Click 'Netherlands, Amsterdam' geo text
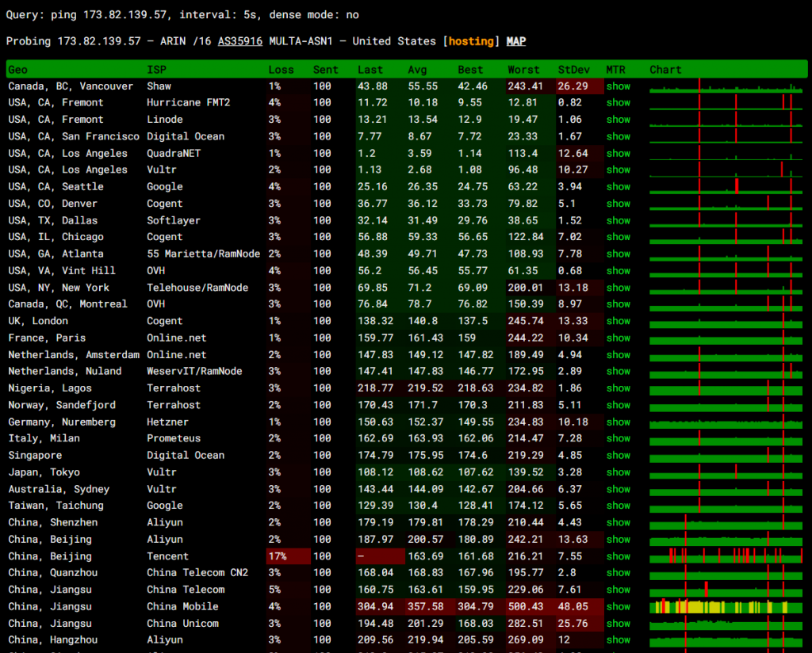The image size is (812, 653). point(74,355)
